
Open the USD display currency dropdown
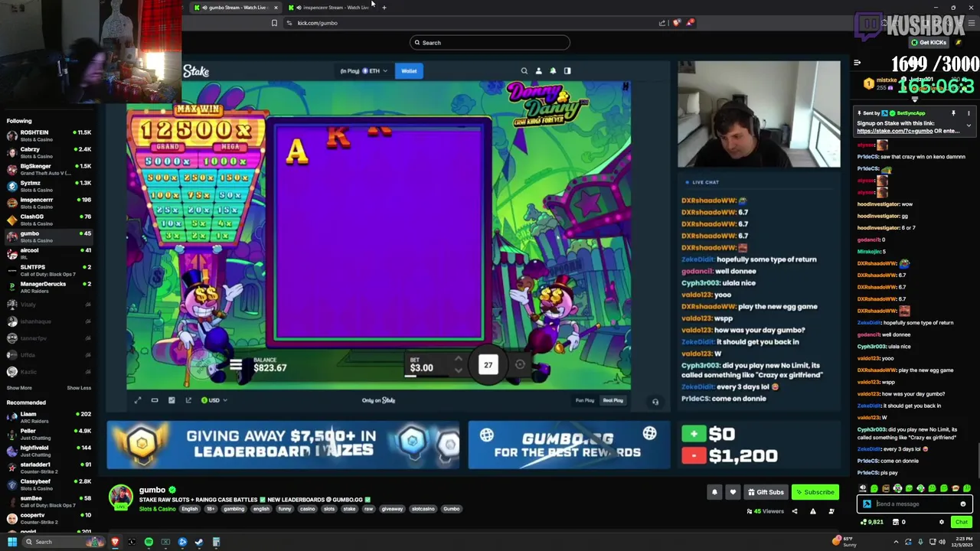(214, 400)
